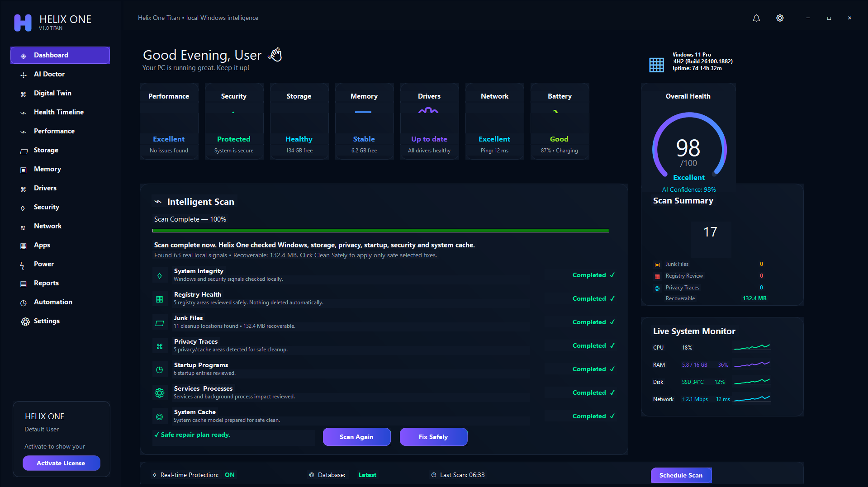The width and height of the screenshot is (868, 487).
Task: Click the RAM usage sparkline graph
Action: pos(752,364)
